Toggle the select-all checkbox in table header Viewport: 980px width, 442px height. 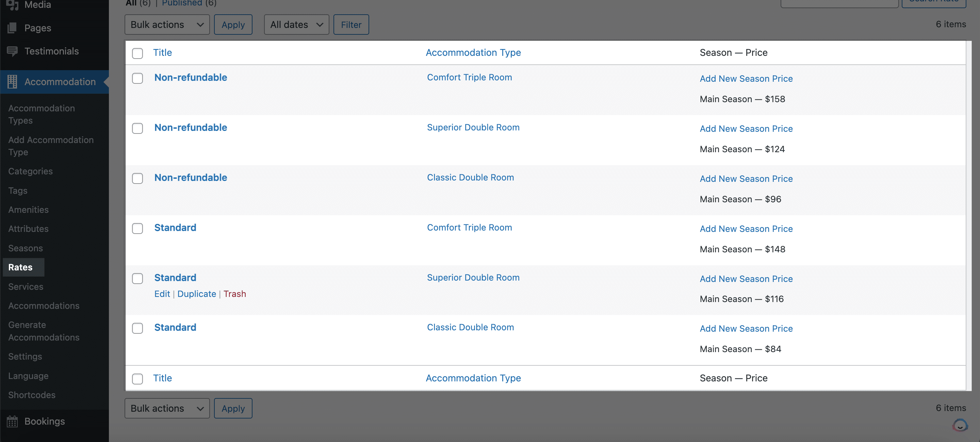(x=137, y=53)
